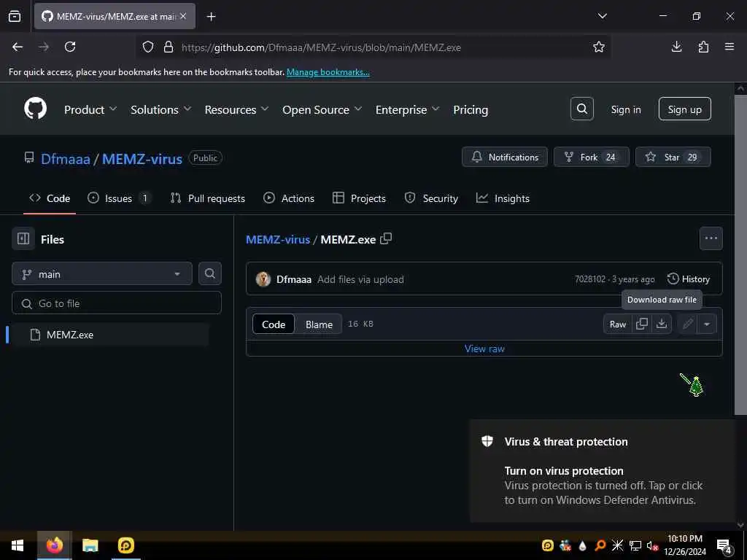Click the greyed edit pencil icon
747x560 pixels.
click(x=687, y=324)
